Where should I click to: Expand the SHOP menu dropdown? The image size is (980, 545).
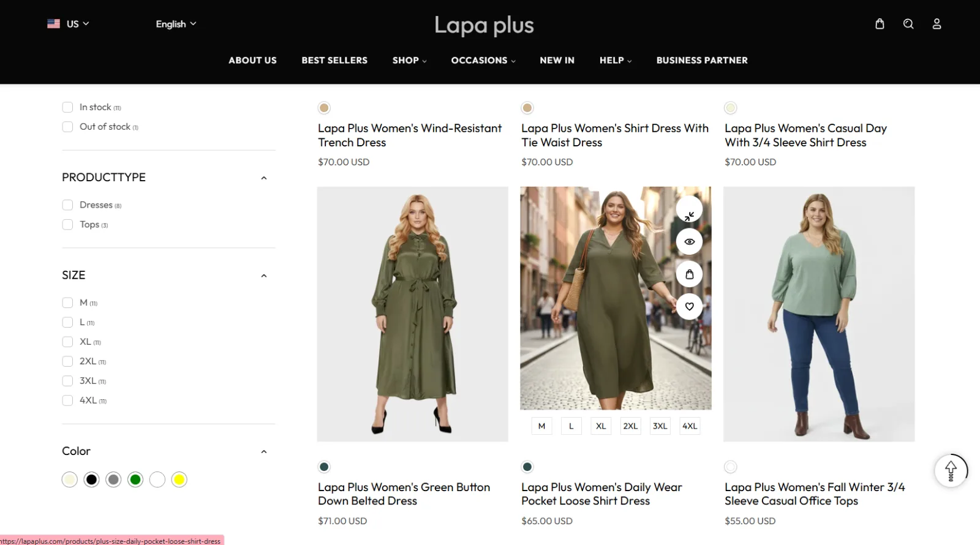[x=409, y=60]
